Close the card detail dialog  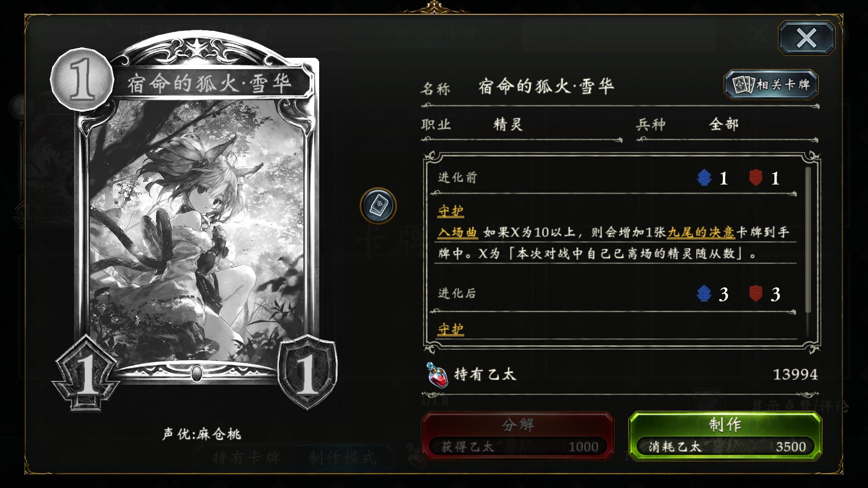807,38
